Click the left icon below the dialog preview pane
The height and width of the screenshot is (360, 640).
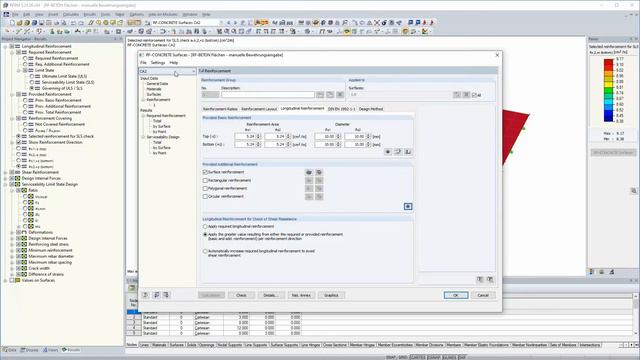pos(480,280)
